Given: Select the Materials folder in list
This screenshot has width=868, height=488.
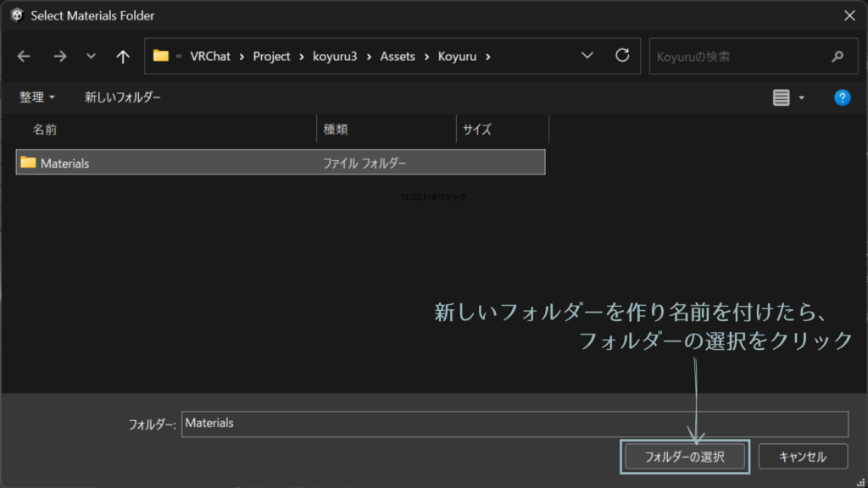Looking at the screenshot, I should pos(65,163).
